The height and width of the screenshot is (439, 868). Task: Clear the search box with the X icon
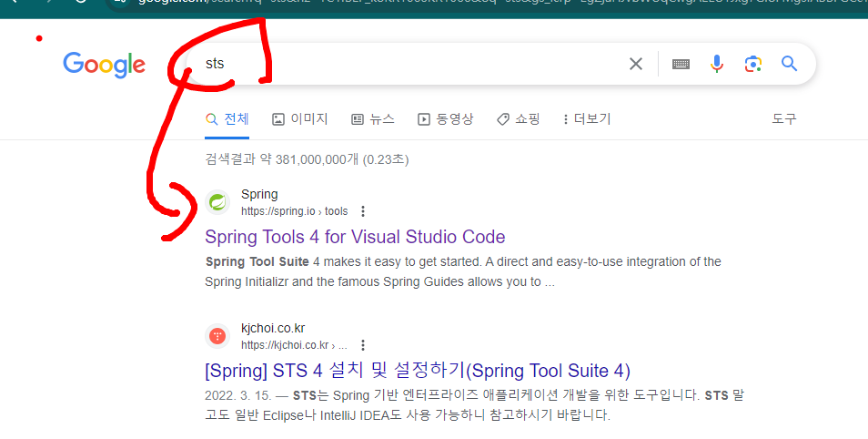point(636,64)
